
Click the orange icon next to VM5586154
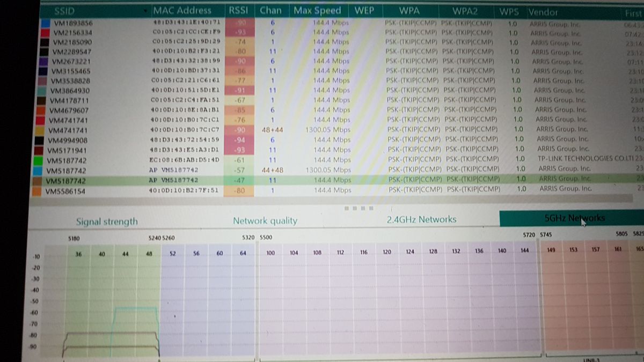coord(43,189)
